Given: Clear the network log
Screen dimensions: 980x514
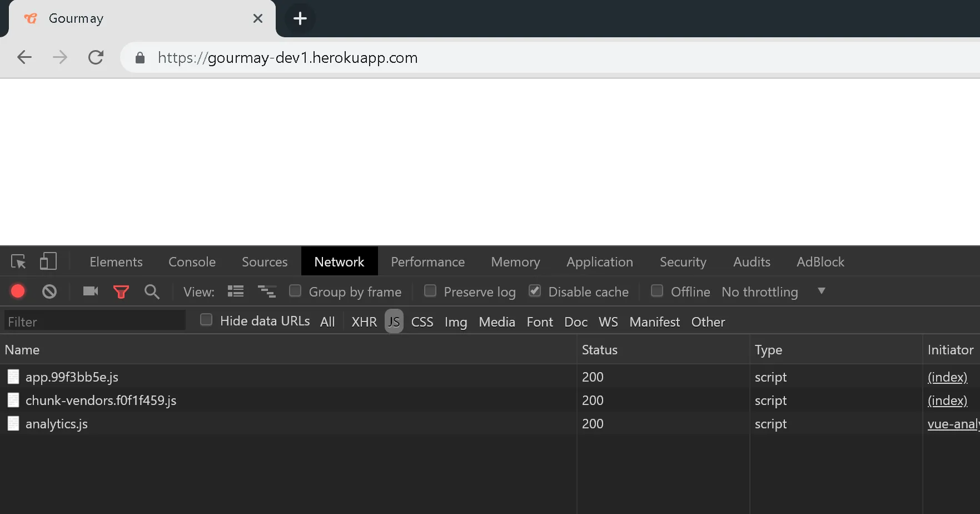Looking at the screenshot, I should coord(49,291).
